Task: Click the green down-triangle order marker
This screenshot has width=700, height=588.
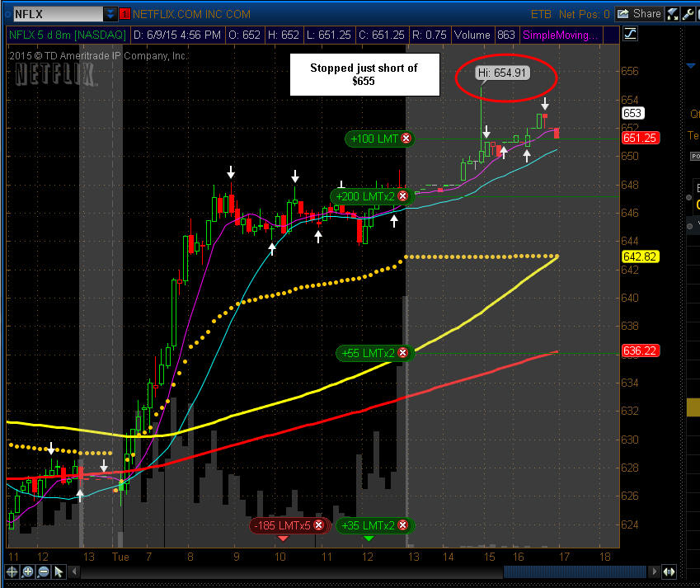Action: pos(369,538)
